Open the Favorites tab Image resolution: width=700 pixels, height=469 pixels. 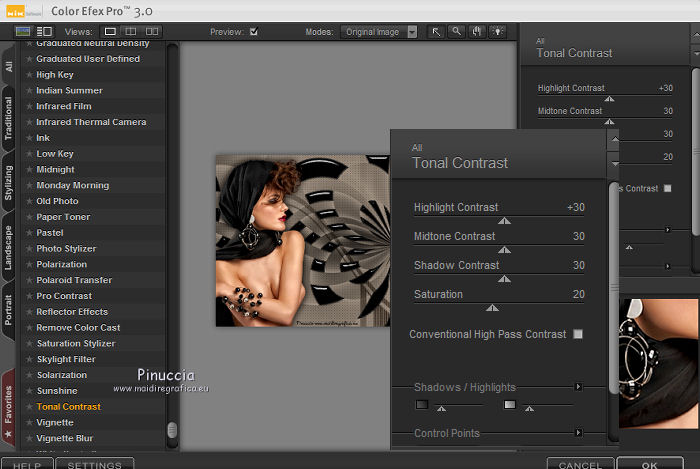tap(8, 408)
